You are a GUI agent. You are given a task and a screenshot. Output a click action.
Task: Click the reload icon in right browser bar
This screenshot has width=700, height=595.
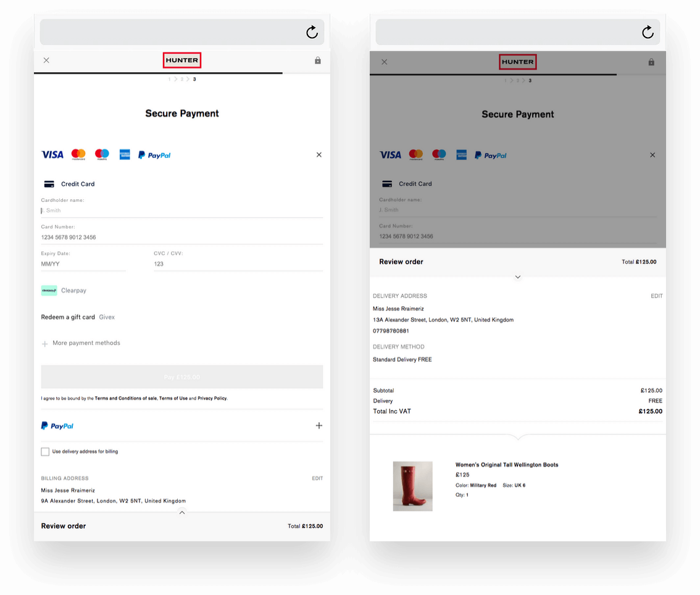(x=648, y=32)
